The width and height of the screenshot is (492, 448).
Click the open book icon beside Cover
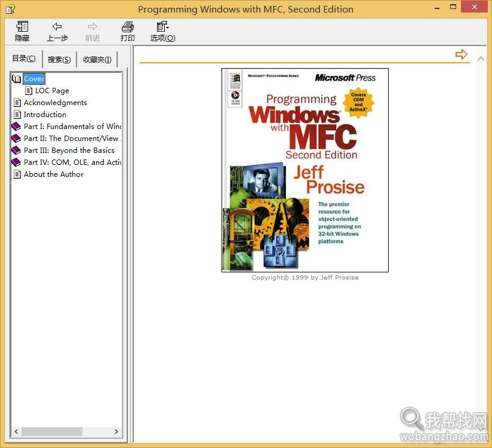tap(16, 78)
